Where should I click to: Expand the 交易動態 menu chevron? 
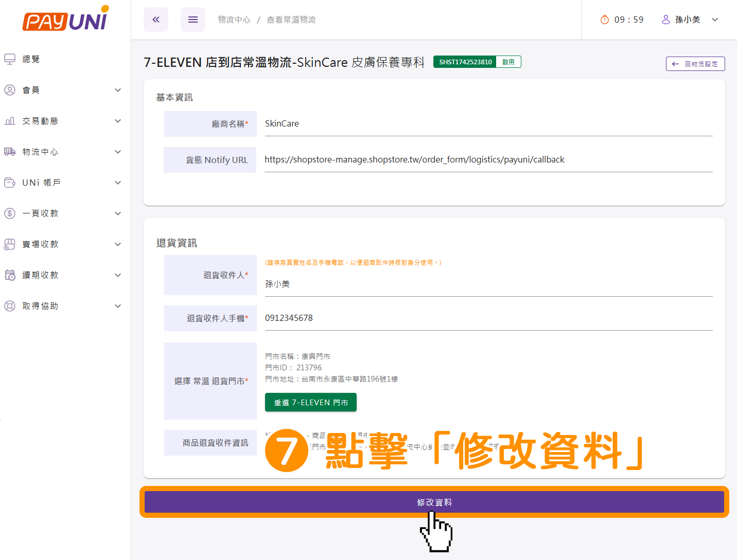coord(118,121)
